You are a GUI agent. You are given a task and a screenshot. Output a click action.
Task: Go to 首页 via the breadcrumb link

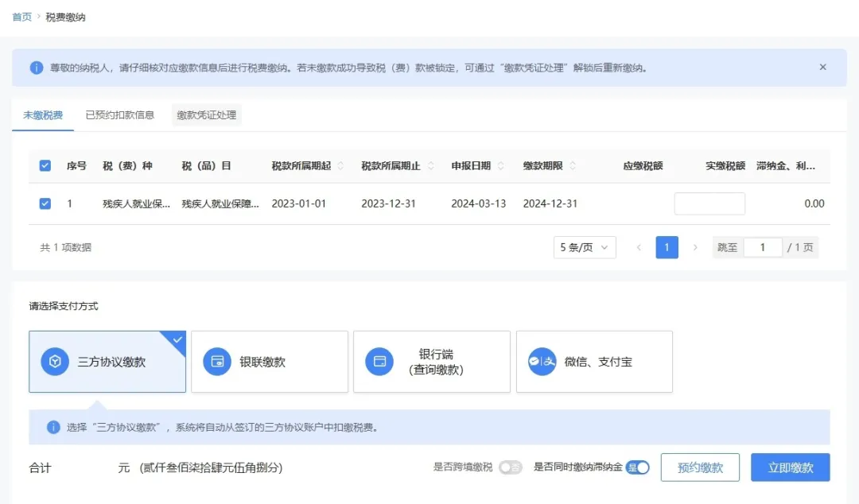[x=21, y=16]
